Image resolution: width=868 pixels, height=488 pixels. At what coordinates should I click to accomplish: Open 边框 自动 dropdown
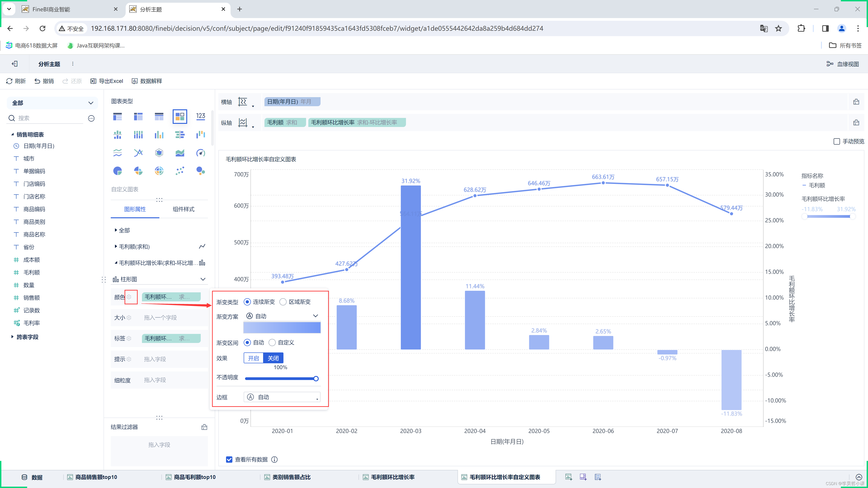[282, 397]
